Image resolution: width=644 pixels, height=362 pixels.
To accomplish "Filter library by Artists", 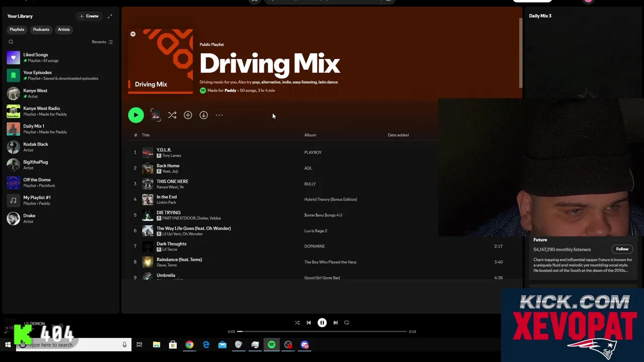I will point(64,30).
